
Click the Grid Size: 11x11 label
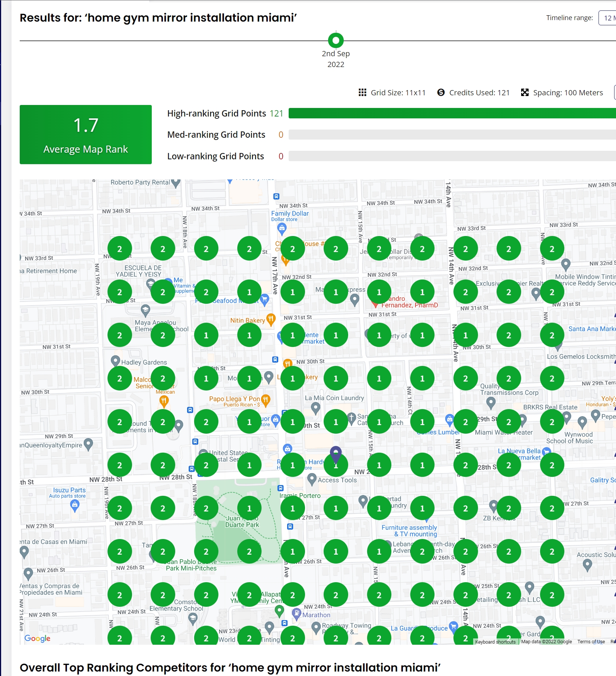[398, 93]
